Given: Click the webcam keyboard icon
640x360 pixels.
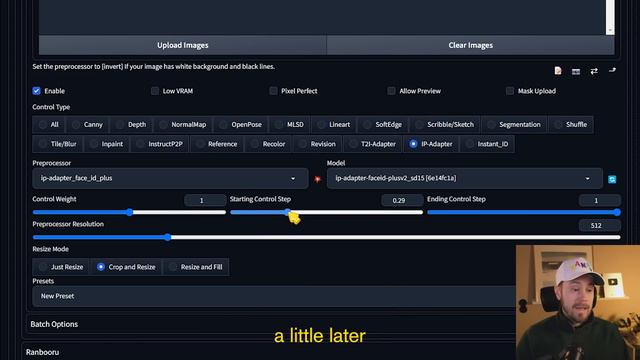Looking at the screenshot, I should click(x=576, y=72).
